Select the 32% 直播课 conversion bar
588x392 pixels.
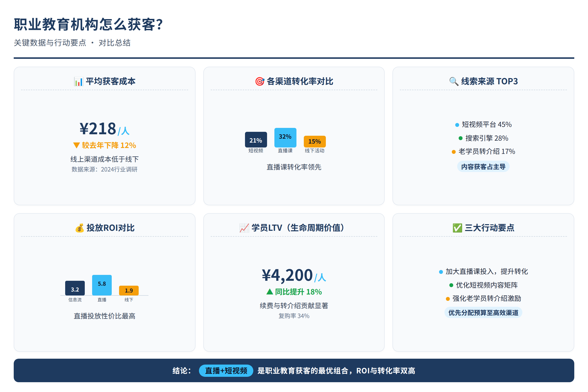click(x=285, y=138)
